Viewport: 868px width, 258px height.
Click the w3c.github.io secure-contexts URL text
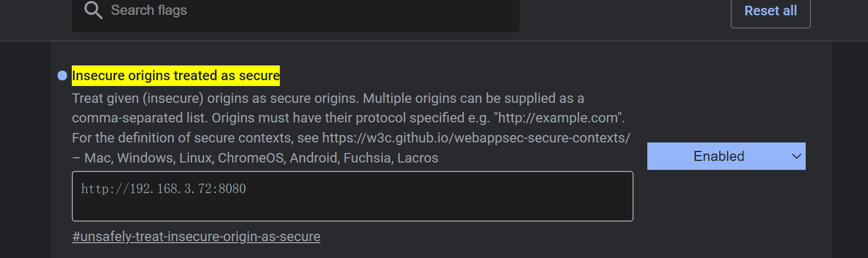click(x=476, y=138)
